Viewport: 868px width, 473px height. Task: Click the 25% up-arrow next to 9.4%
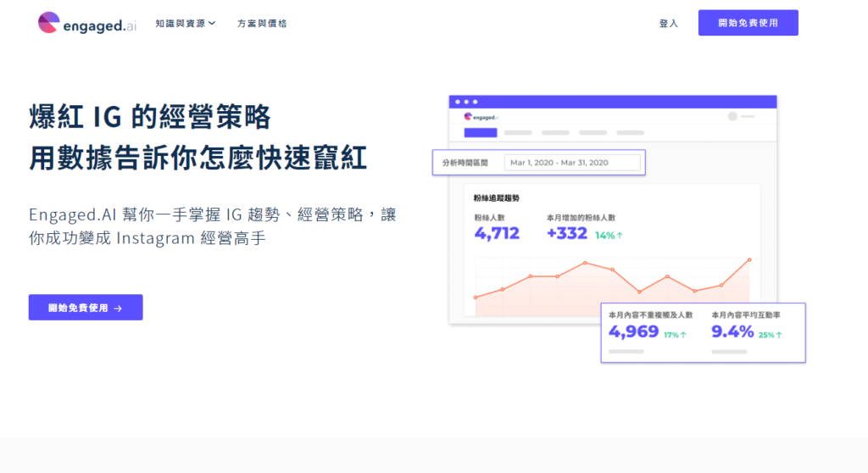tap(771, 335)
